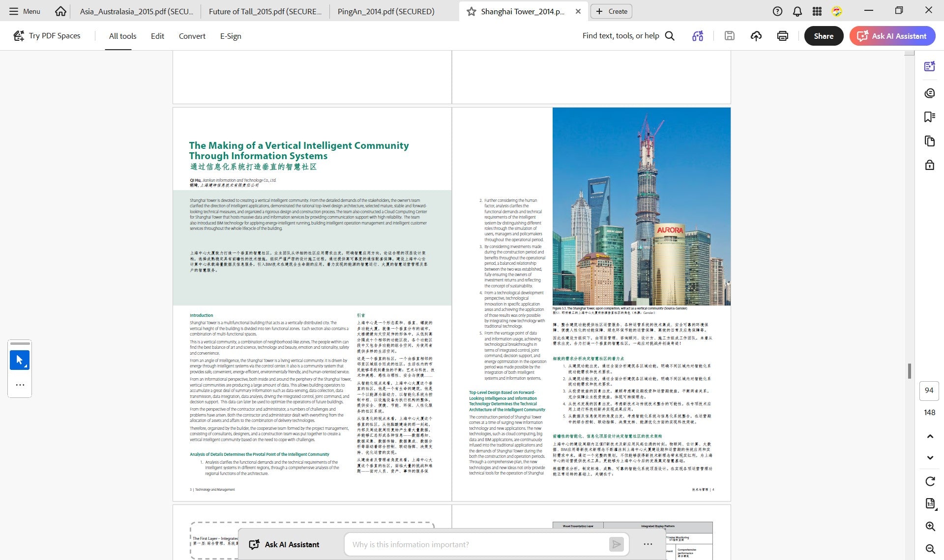Click the Create button
944x560 pixels.
coord(611,11)
